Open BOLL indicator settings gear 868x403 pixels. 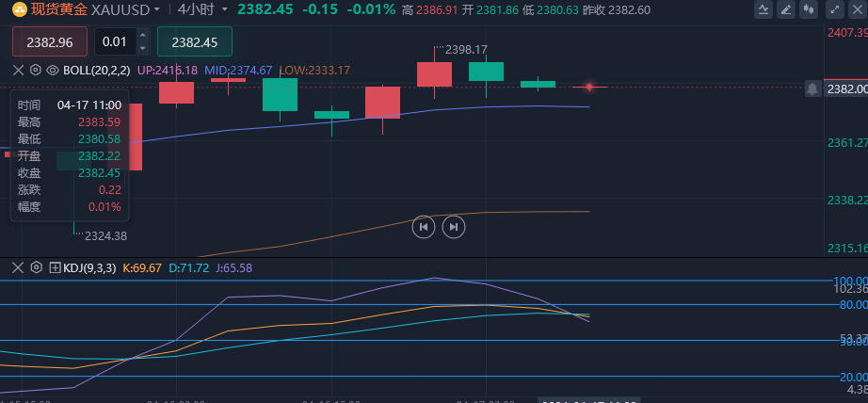[x=36, y=70]
